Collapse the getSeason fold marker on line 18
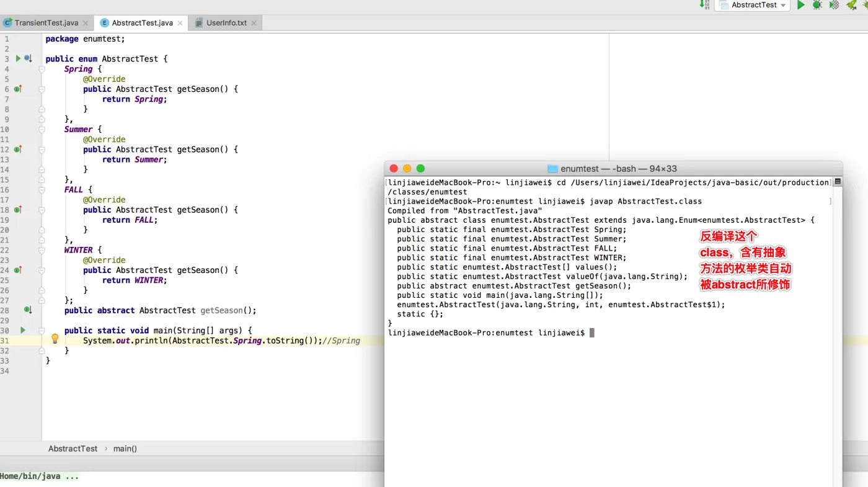 42,210
